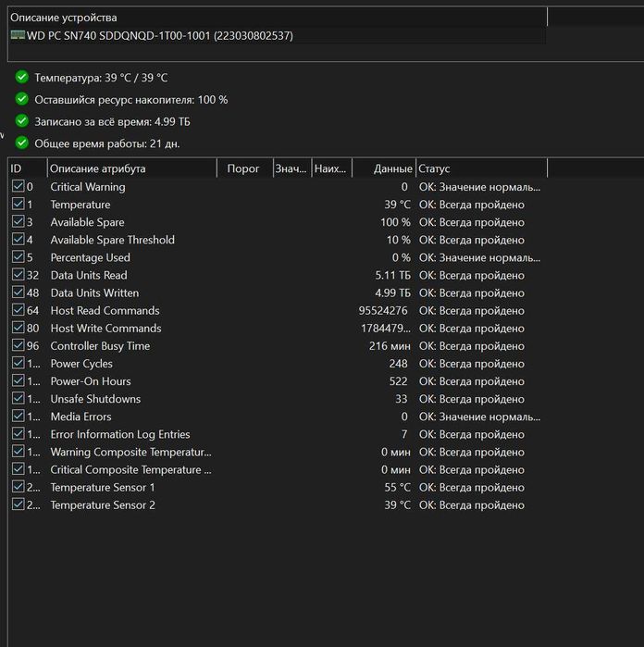Click the Описание атрибута column header
This screenshot has width=644, height=647.
click(x=130, y=168)
